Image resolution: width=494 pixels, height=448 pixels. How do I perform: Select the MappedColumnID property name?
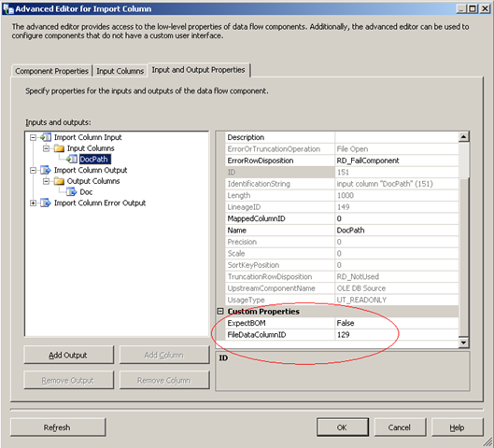pos(257,218)
